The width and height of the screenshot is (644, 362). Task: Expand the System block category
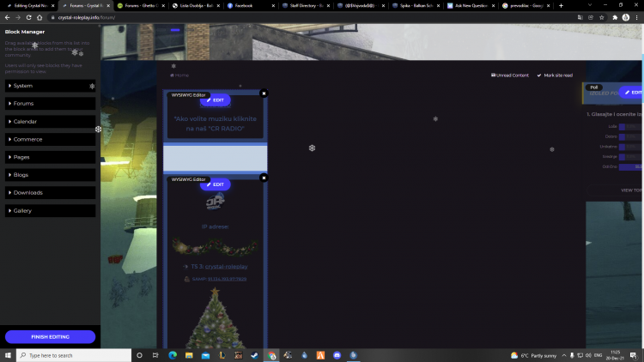[50, 86]
